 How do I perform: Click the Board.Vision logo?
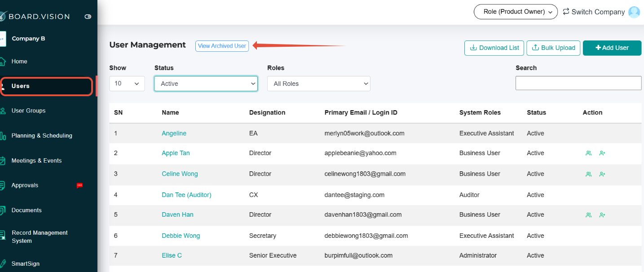click(x=35, y=16)
